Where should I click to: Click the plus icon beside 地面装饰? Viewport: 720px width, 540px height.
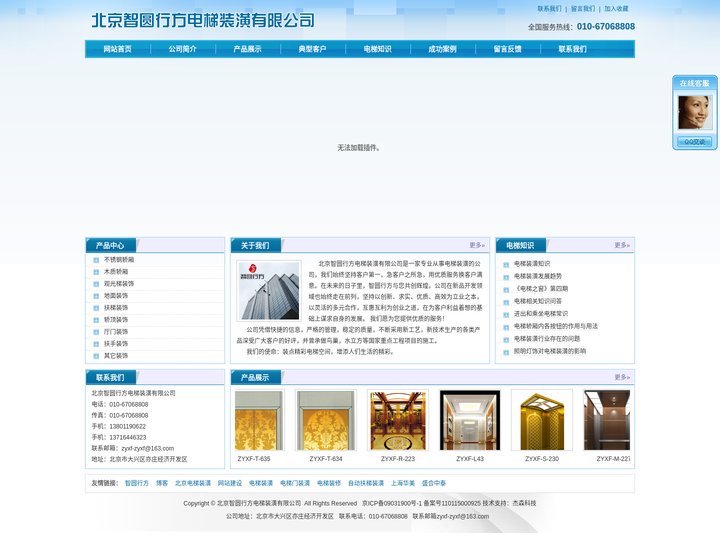96,296
